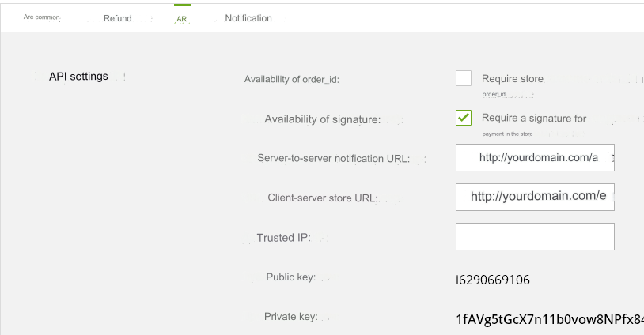Click the Require a signature for label text
The height and width of the screenshot is (335, 644).
534,119
